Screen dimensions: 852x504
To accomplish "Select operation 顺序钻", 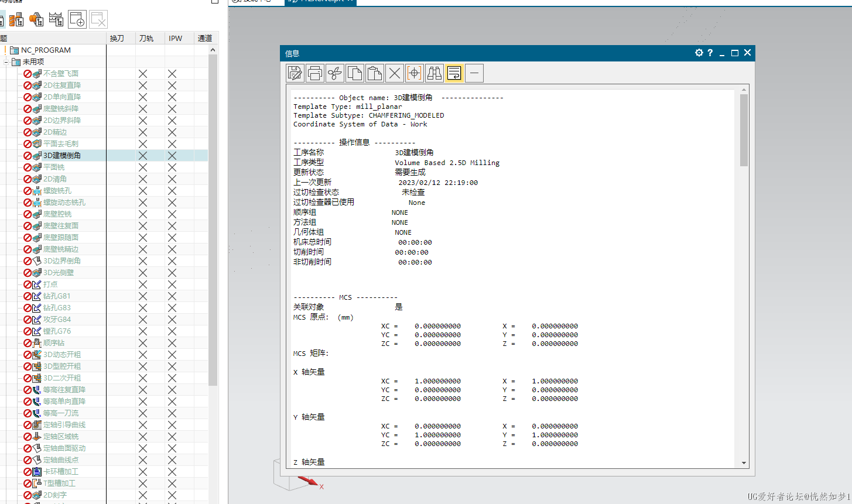I will 54,343.
